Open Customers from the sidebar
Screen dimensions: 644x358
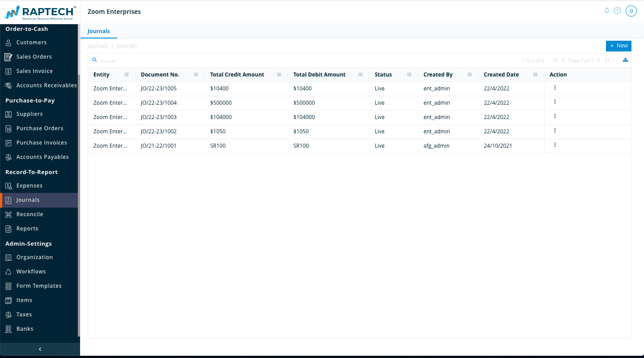[31, 43]
